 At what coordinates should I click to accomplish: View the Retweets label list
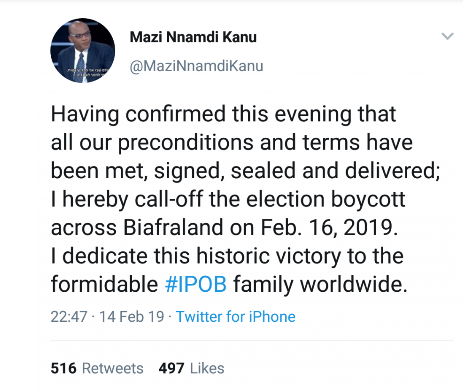[x=113, y=368]
